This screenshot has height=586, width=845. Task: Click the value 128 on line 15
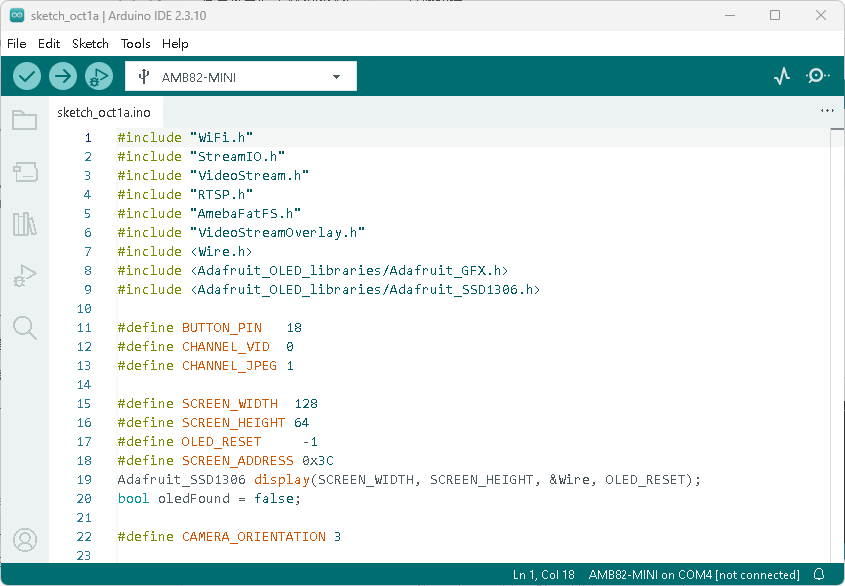click(x=306, y=403)
